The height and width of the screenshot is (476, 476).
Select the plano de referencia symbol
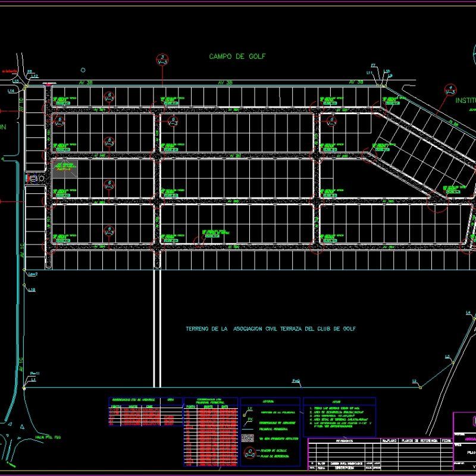tap(250, 456)
